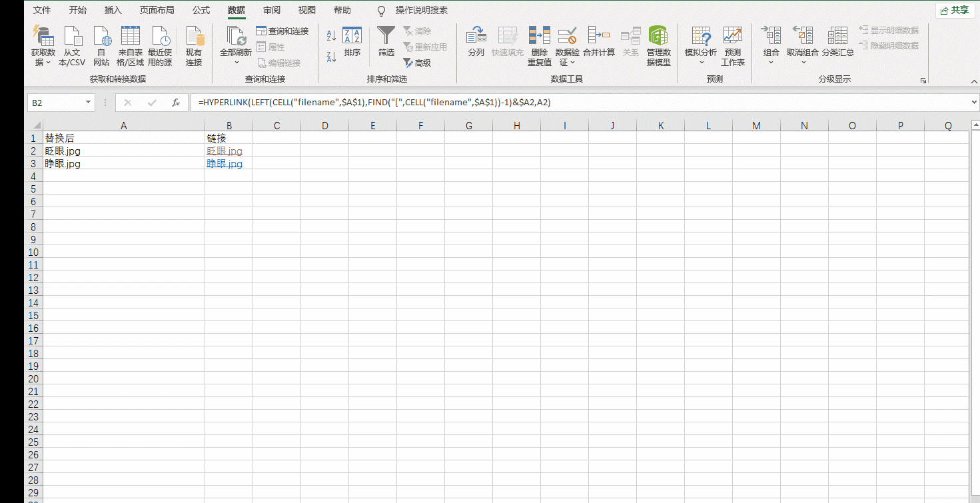Select column K header
The image size is (980, 503).
point(660,126)
